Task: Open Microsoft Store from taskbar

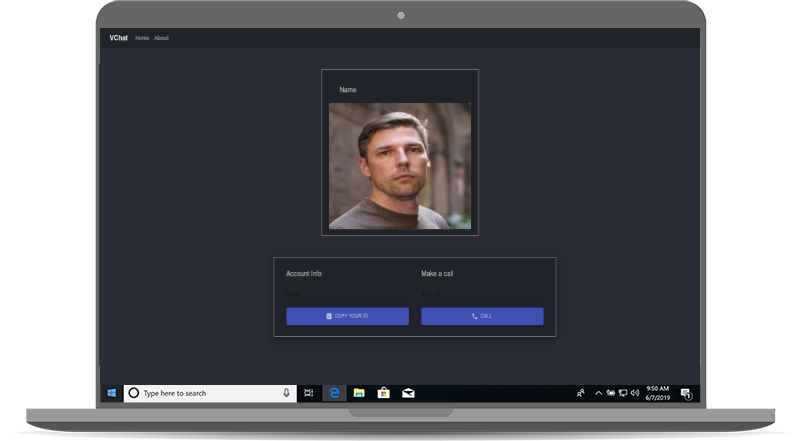Action: coord(384,393)
